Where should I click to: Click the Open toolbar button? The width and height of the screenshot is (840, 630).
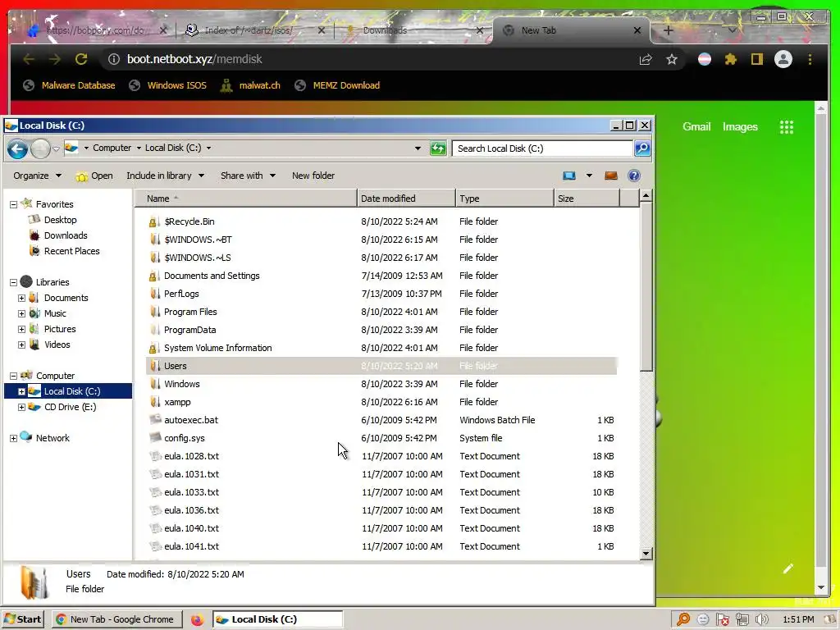pos(94,176)
